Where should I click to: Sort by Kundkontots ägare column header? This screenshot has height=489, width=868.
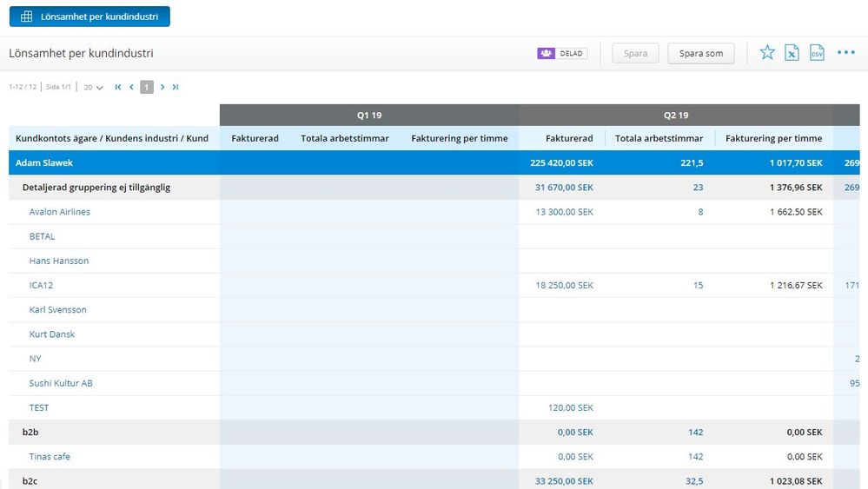(112, 138)
